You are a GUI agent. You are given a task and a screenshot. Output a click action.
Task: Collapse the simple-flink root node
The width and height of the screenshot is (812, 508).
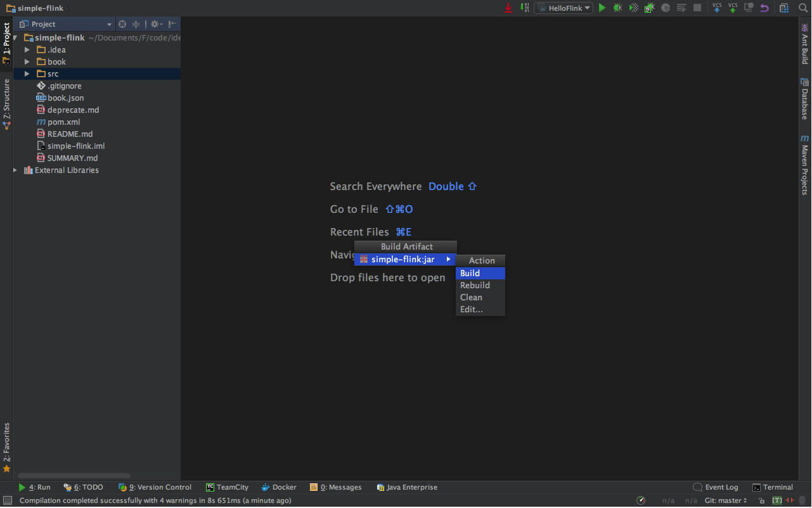point(16,38)
